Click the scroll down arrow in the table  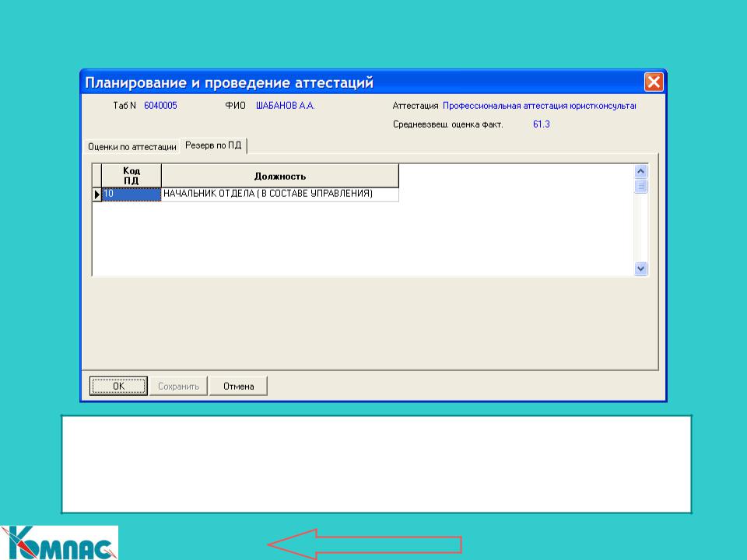click(x=640, y=268)
